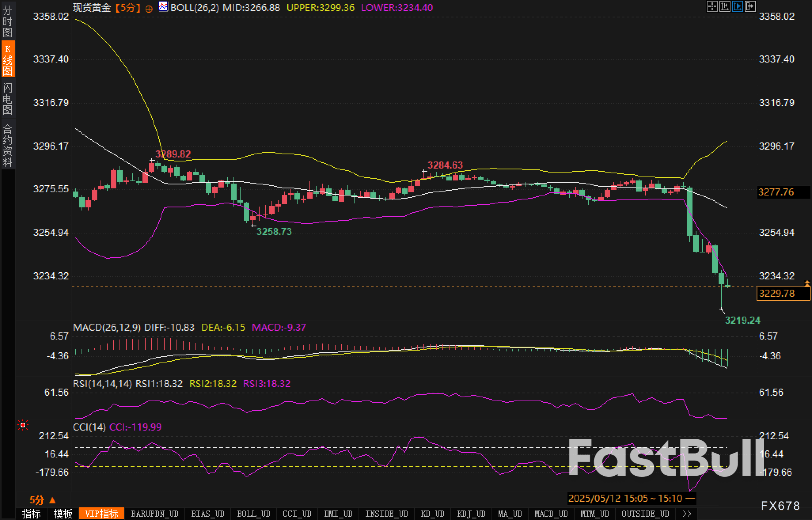812x520 pixels.
Task: Click the BOLL indicator chart icon
Action: pos(163,7)
